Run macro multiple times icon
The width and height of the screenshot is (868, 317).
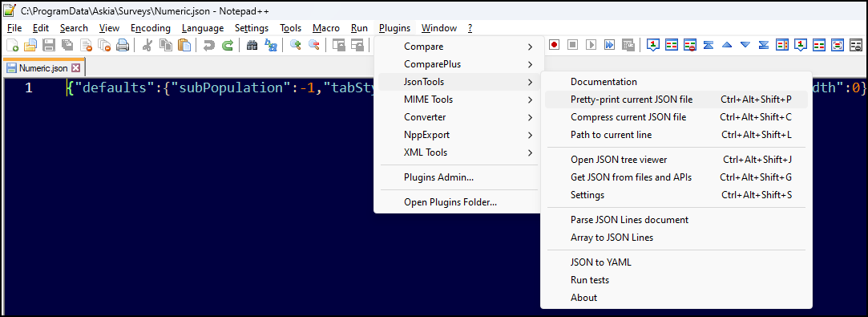coord(609,45)
